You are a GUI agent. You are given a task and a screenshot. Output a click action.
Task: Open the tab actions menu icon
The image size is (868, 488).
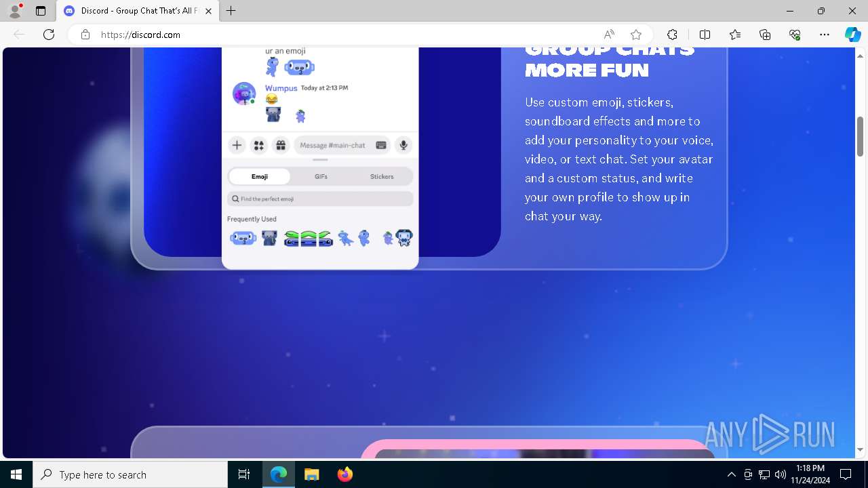[x=41, y=11]
